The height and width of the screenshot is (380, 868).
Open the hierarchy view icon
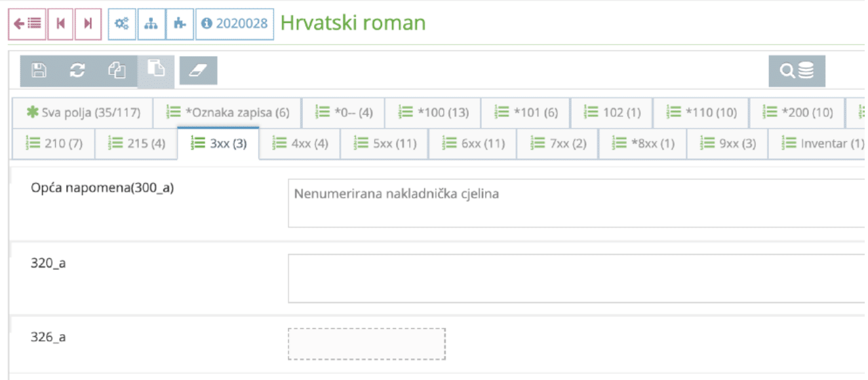(151, 23)
